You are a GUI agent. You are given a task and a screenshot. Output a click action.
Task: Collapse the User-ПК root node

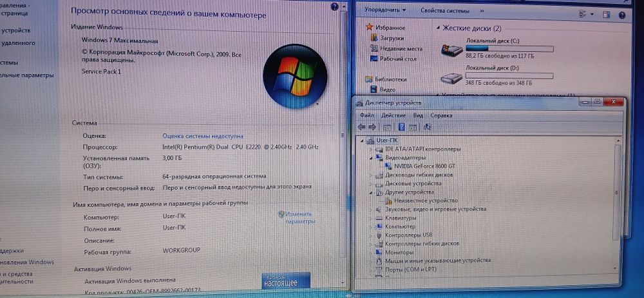(x=362, y=141)
